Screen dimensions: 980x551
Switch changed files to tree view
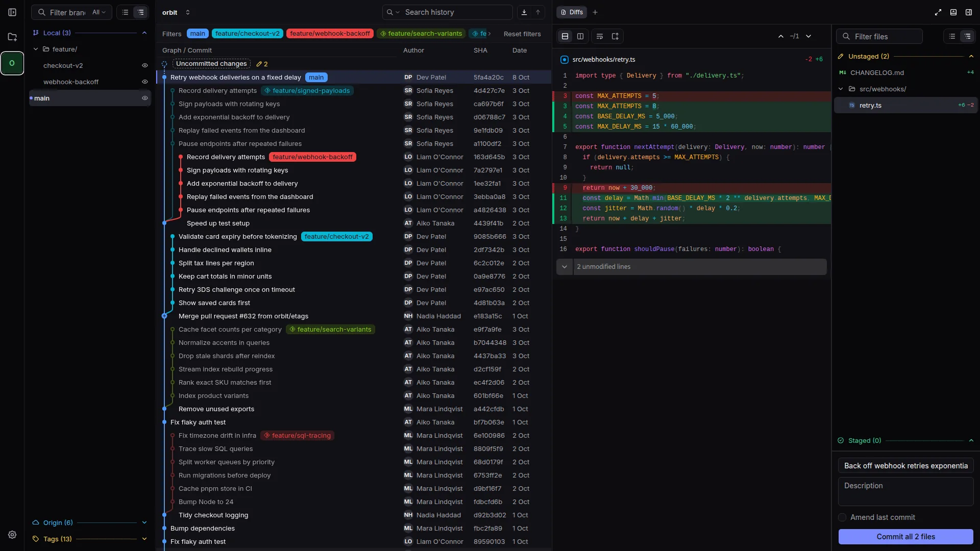point(968,36)
